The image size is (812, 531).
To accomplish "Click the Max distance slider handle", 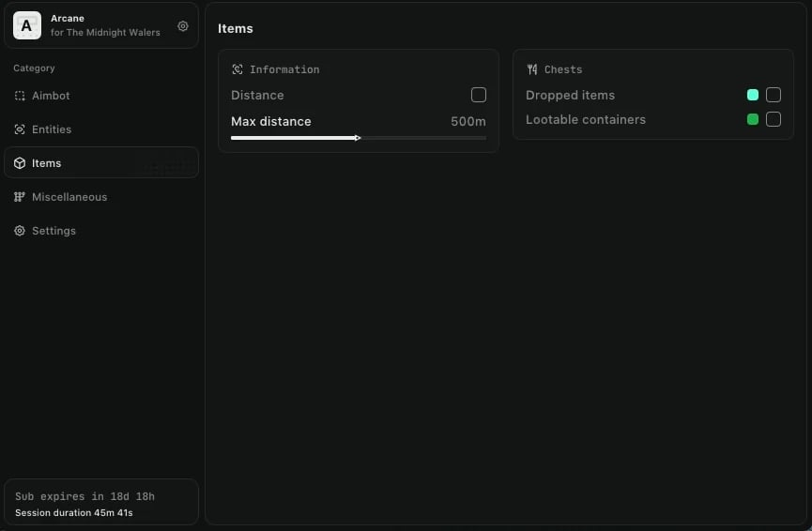I will click(358, 138).
